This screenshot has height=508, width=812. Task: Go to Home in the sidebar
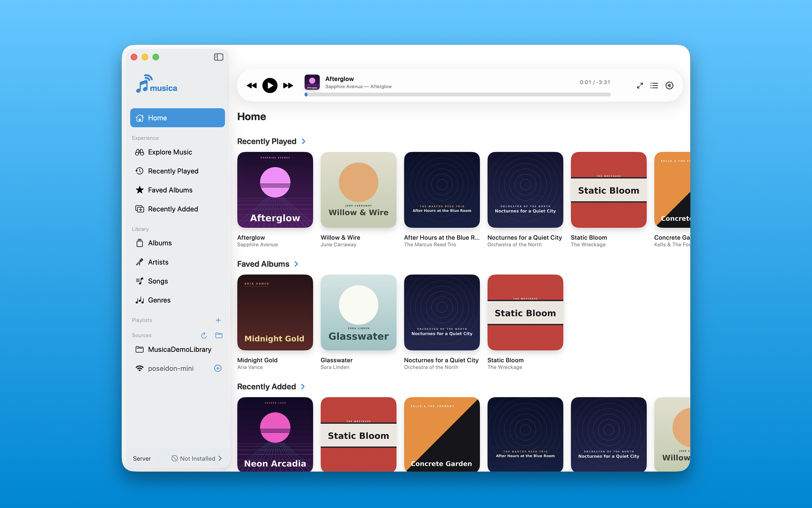pyautogui.click(x=178, y=118)
